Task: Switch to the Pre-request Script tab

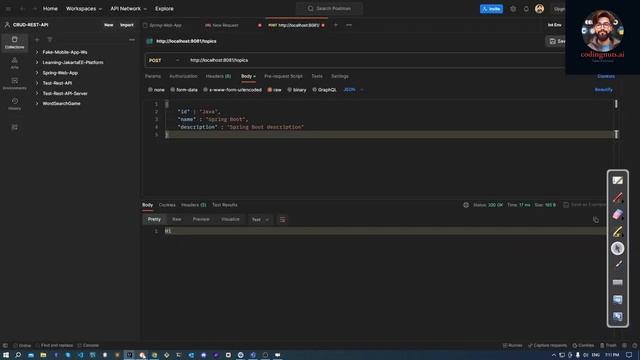Action: [283, 76]
